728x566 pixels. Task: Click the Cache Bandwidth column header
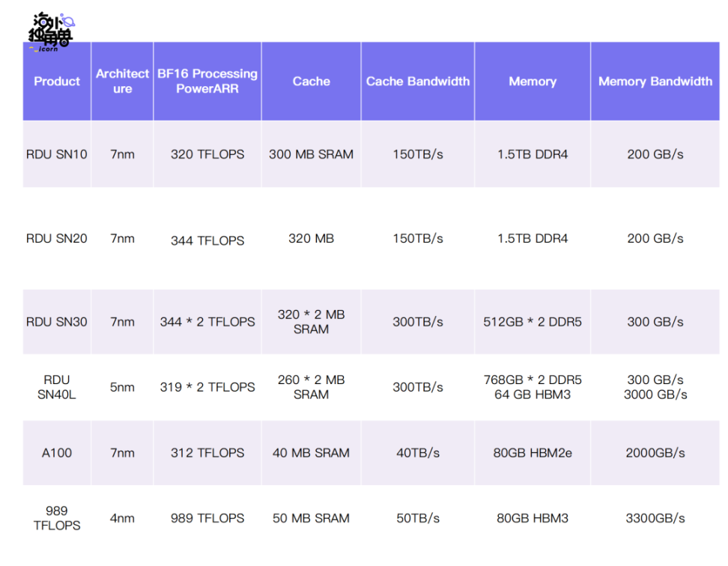[x=417, y=81]
